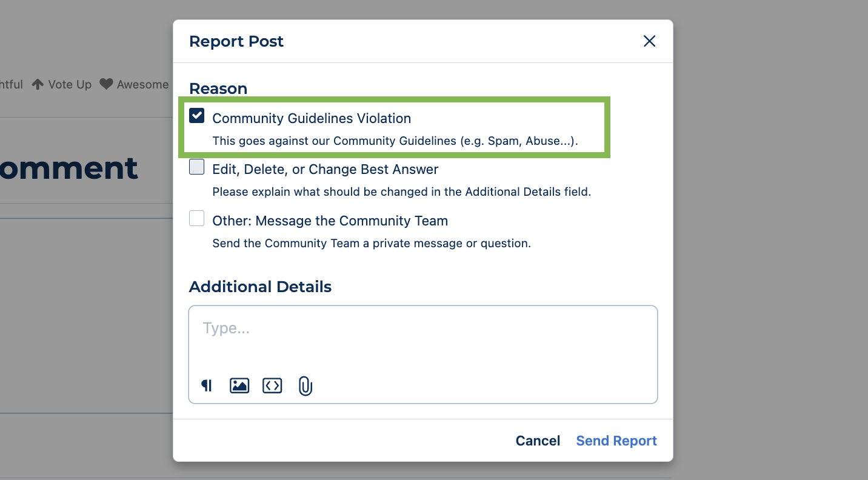Viewport: 868px width, 480px height.
Task: Insert an image using the picture icon
Action: (239, 385)
